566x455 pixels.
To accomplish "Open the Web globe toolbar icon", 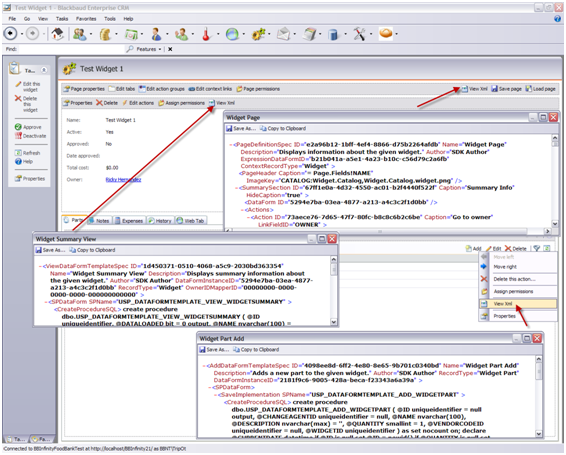I will [232, 34].
